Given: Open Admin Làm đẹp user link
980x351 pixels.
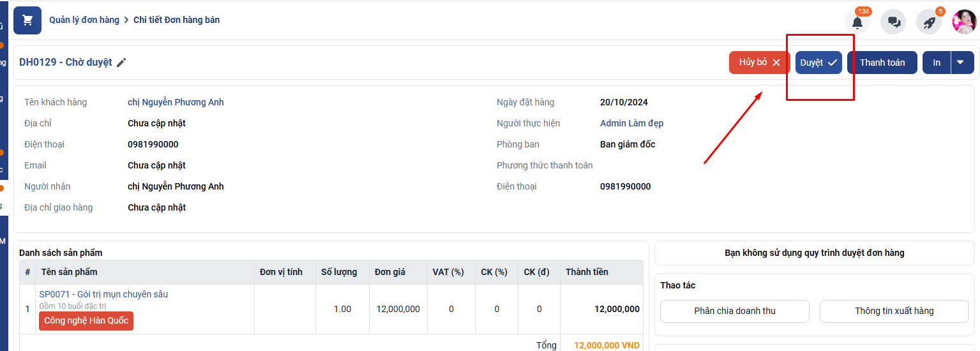Looking at the screenshot, I should tap(631, 123).
